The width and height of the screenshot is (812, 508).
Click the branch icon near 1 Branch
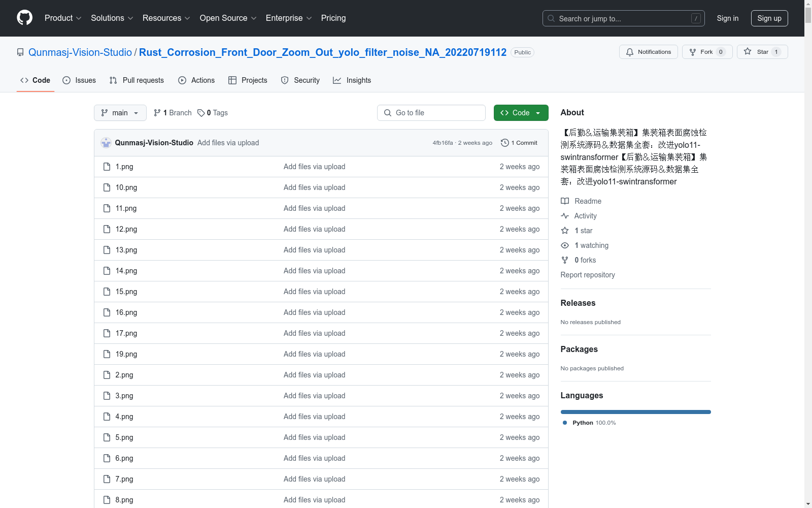157,112
